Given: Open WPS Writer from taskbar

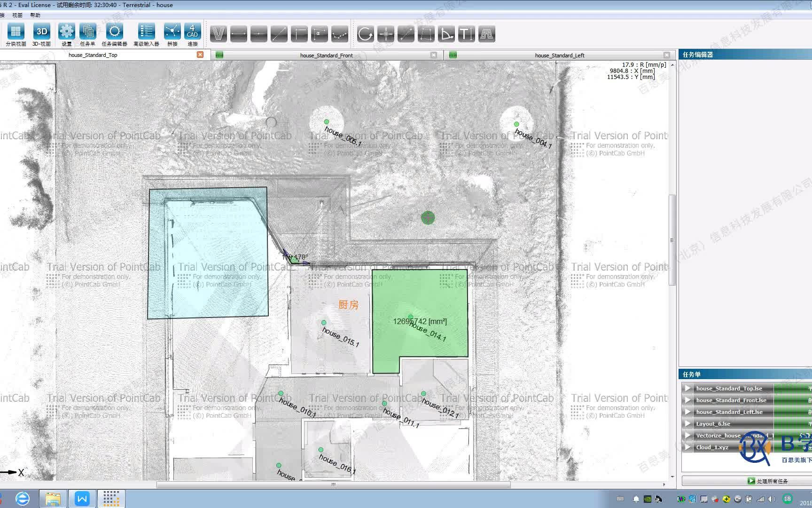Looking at the screenshot, I should (82, 499).
